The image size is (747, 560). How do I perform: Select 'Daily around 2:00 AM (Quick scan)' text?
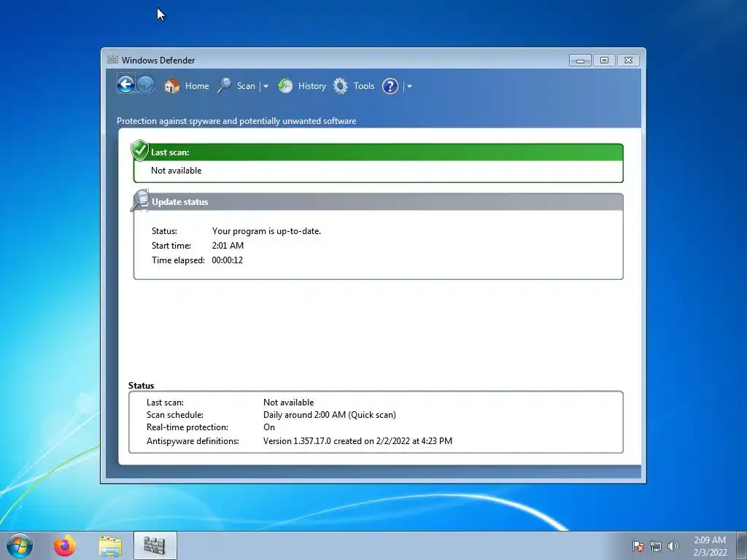click(330, 415)
